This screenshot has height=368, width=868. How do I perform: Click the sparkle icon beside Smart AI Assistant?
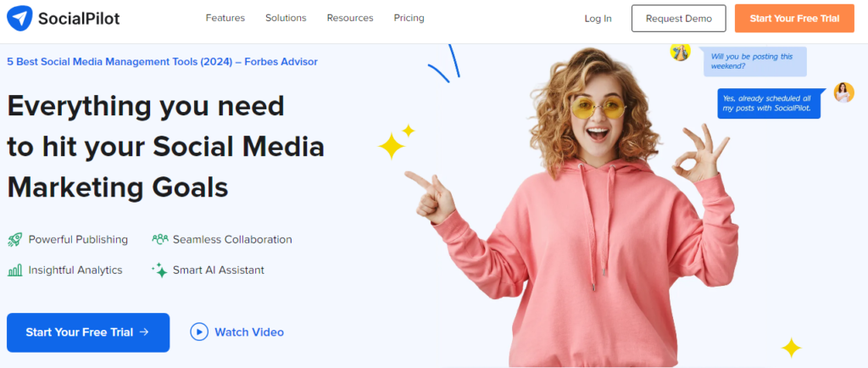[159, 270]
